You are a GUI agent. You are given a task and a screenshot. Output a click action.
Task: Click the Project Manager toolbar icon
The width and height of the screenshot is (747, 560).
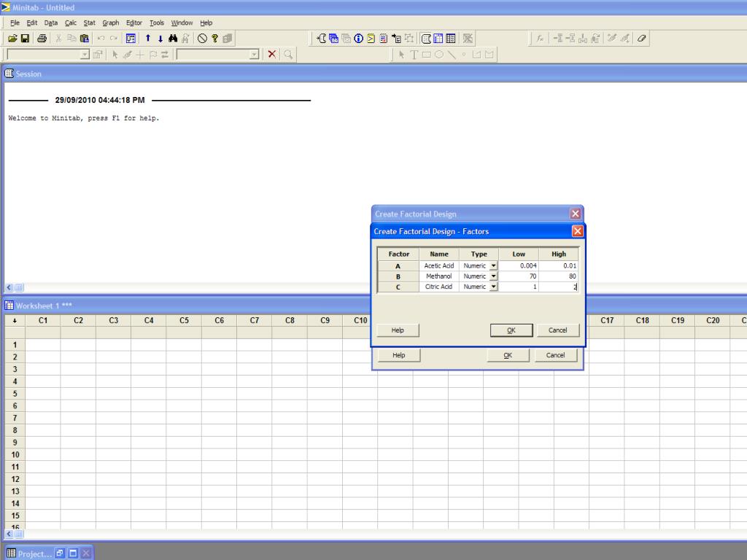[x=451, y=39]
